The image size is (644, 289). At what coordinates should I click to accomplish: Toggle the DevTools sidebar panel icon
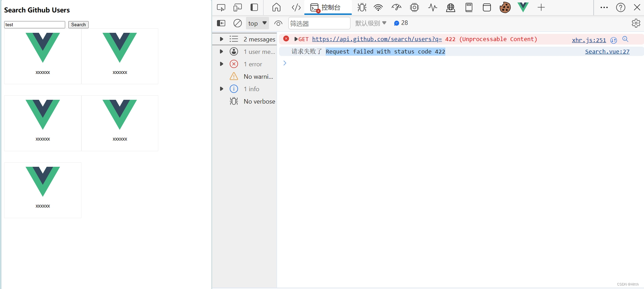[254, 7]
